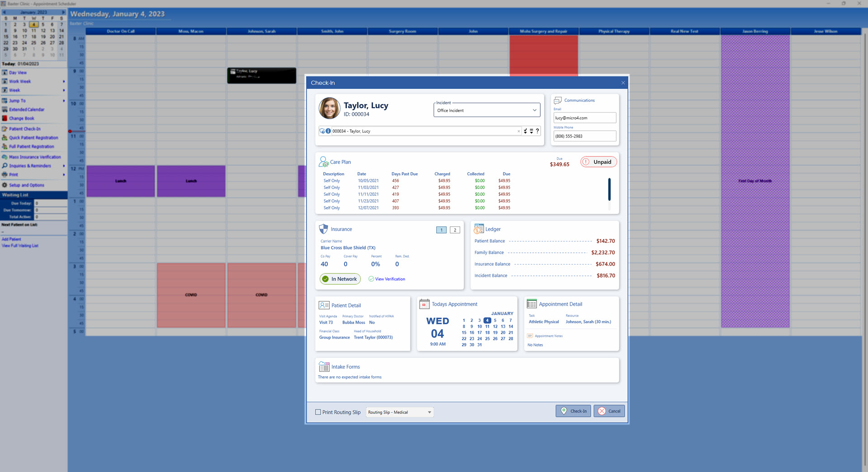Select insurance tab 1
This screenshot has width=868, height=472.
(x=441, y=230)
